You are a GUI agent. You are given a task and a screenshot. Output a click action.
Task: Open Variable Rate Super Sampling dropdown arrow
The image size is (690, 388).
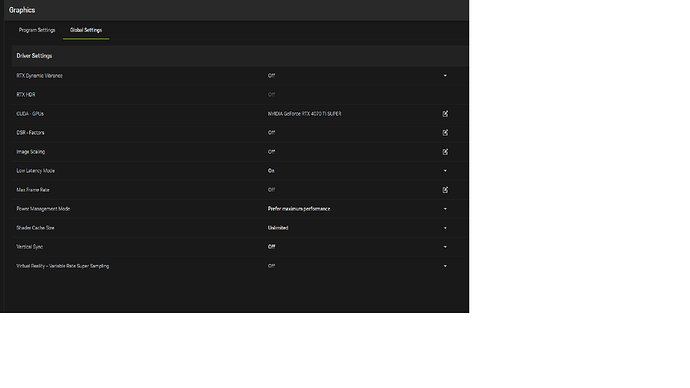[445, 266]
